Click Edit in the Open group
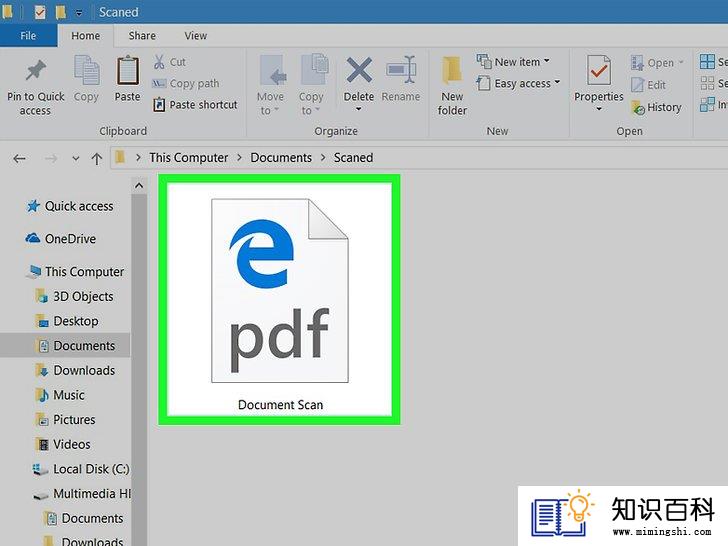The image size is (728, 546). coord(649,85)
